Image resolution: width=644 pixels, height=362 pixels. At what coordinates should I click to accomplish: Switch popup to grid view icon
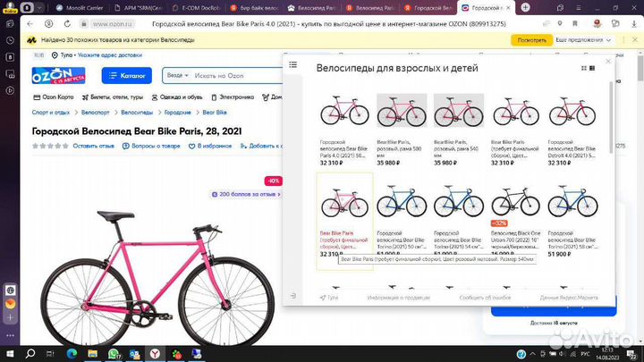click(583, 68)
